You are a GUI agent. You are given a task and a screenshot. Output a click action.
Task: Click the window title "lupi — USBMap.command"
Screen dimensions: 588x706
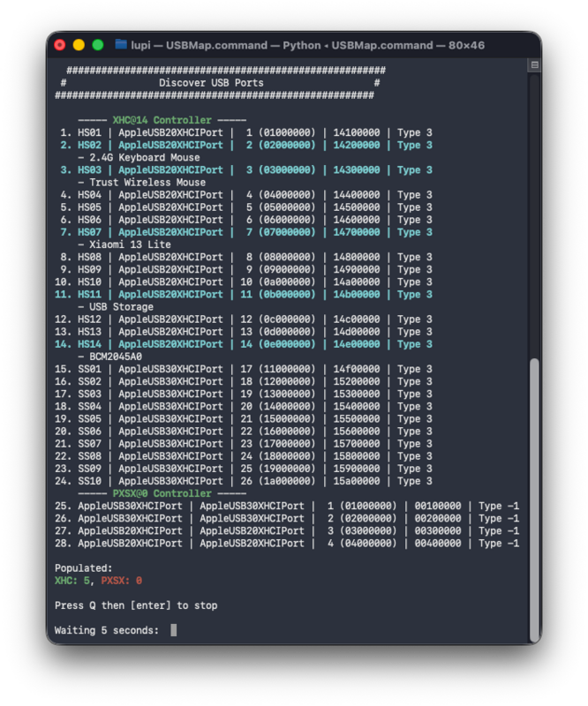pyautogui.click(x=200, y=46)
